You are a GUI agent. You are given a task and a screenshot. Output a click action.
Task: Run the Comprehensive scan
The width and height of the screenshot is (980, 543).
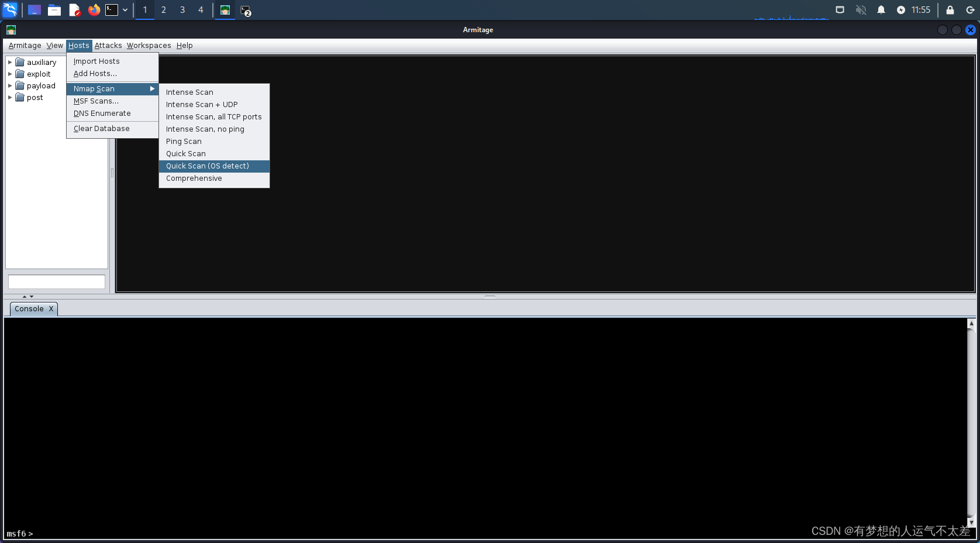point(214,178)
